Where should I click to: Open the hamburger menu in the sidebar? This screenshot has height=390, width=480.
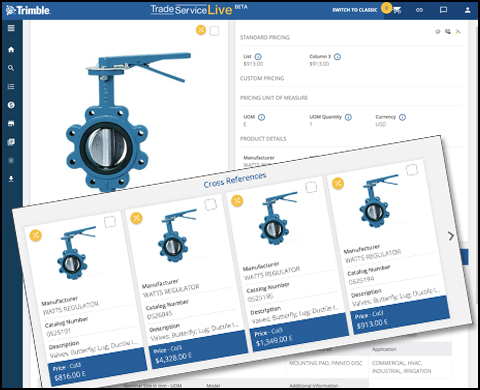[11, 28]
